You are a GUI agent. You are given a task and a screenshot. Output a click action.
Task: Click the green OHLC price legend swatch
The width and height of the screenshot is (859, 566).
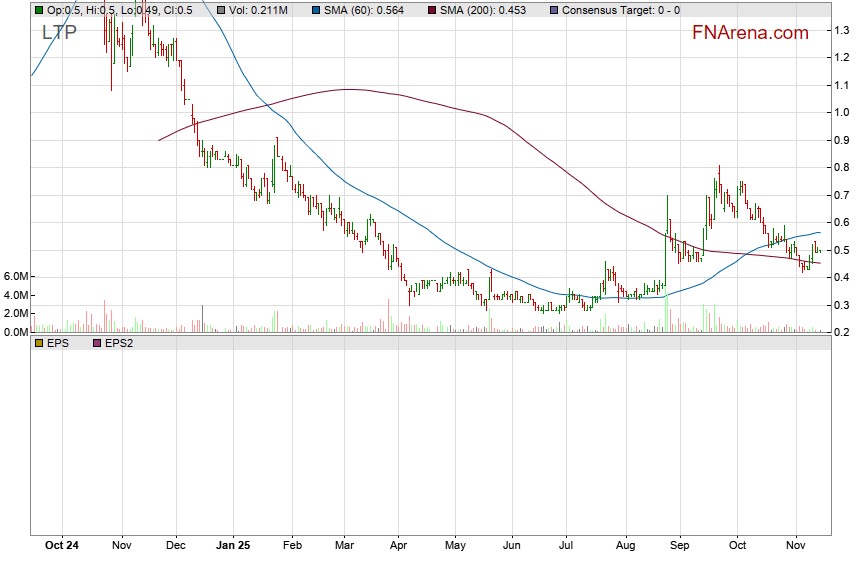(x=39, y=9)
